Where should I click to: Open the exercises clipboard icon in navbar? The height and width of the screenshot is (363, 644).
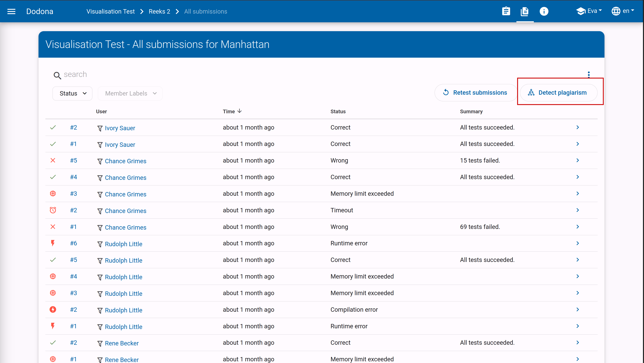[506, 11]
